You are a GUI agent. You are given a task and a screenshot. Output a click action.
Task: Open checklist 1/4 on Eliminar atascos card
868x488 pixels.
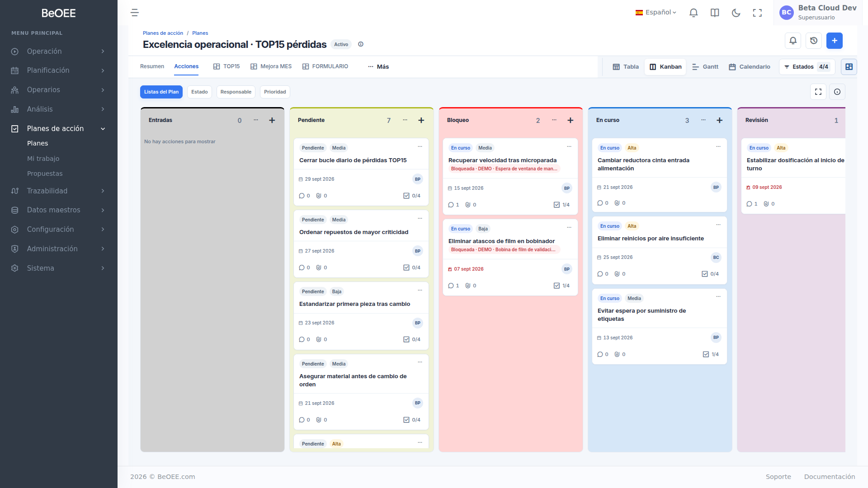561,286
